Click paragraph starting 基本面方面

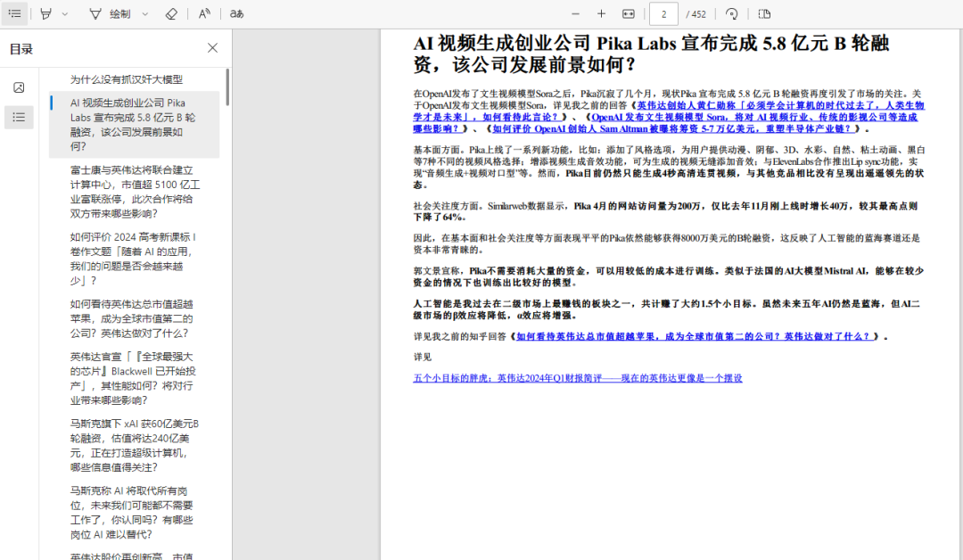coord(669,167)
